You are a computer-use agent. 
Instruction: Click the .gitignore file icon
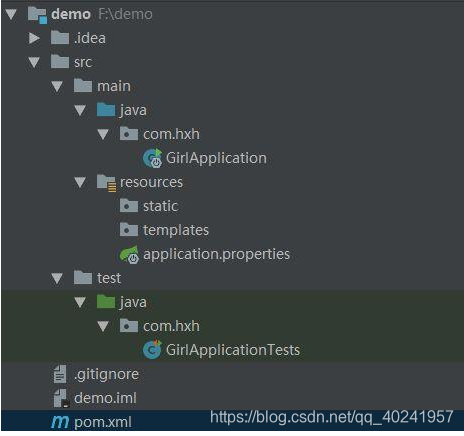click(60, 374)
